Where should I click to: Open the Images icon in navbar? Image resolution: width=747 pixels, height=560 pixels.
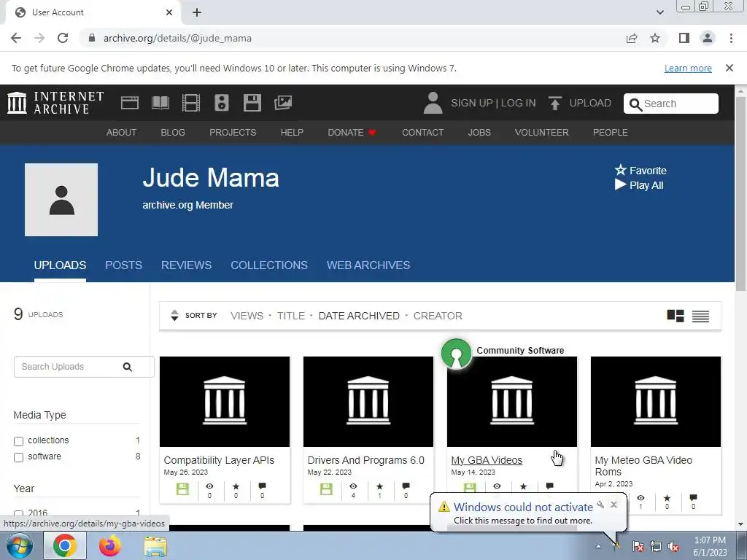[x=283, y=103]
